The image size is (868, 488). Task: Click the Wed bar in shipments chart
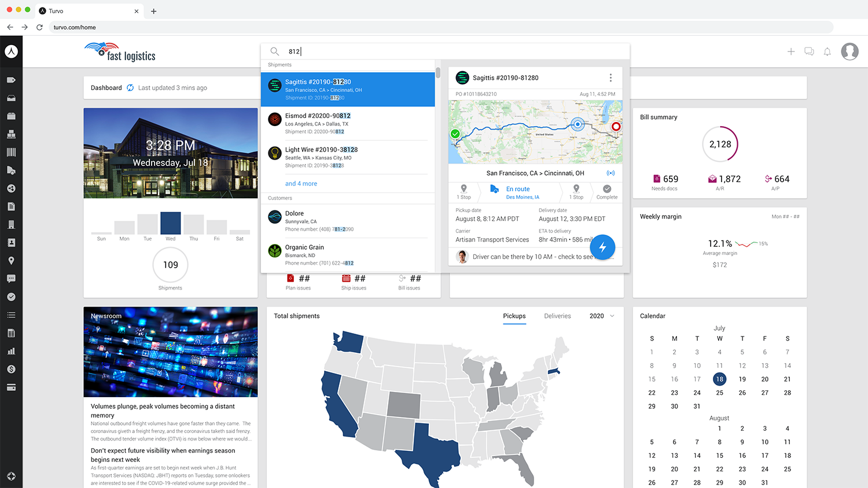(171, 223)
